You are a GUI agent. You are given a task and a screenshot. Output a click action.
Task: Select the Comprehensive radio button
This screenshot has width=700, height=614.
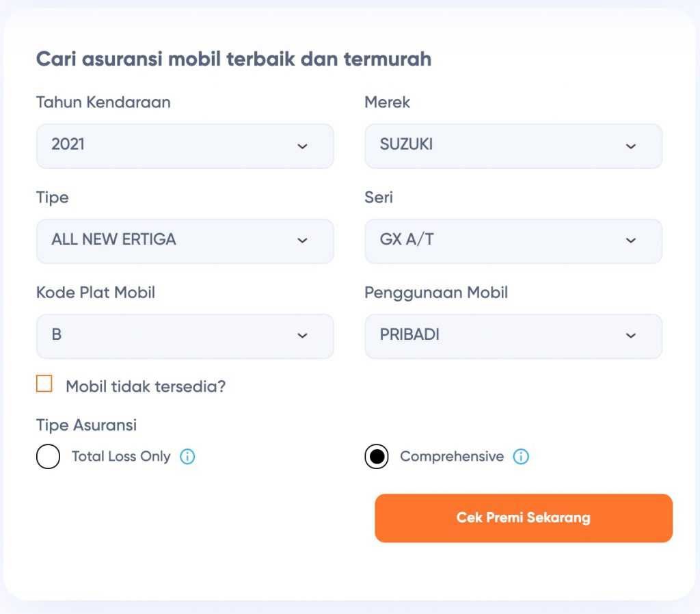(377, 456)
